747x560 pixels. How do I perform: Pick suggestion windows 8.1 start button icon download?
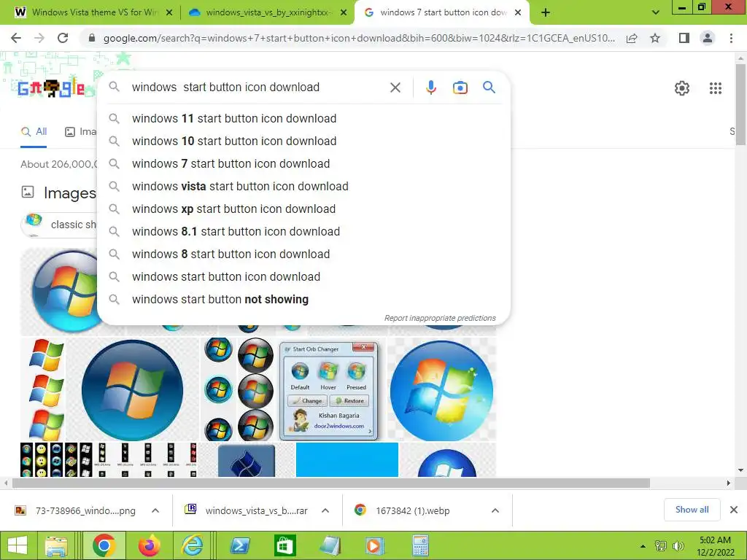[303, 231]
